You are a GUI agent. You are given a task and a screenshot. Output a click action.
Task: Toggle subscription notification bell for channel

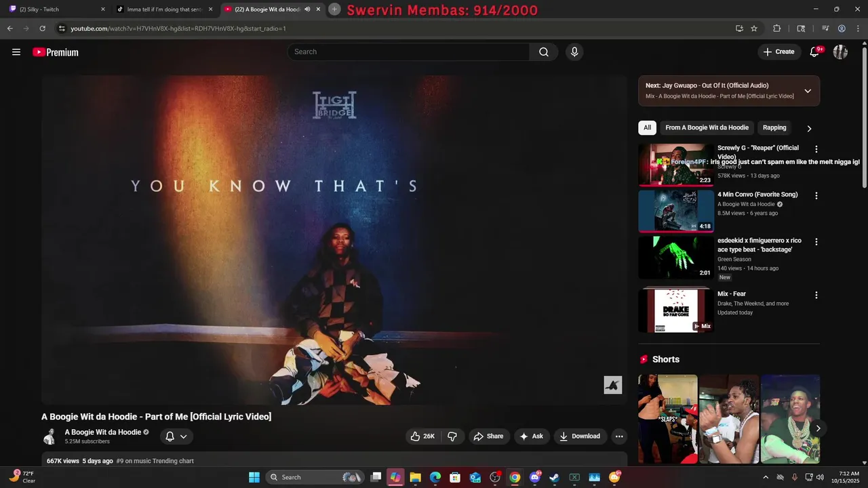(x=176, y=436)
